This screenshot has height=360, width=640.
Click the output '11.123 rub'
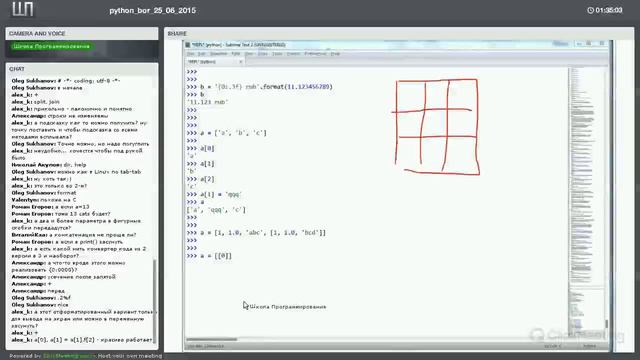click(x=207, y=102)
